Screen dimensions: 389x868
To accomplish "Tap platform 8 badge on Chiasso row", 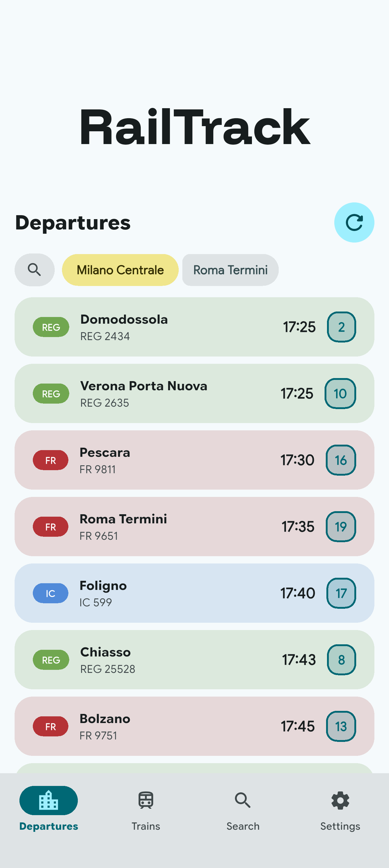I will 341,660.
